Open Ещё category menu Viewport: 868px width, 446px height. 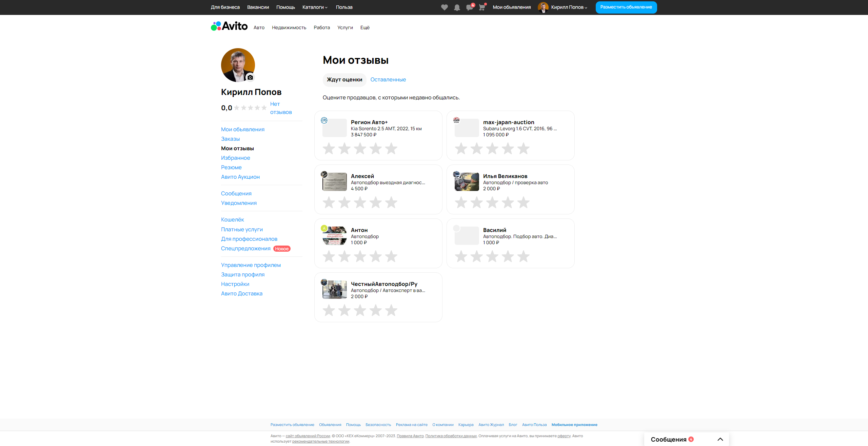[x=365, y=27]
